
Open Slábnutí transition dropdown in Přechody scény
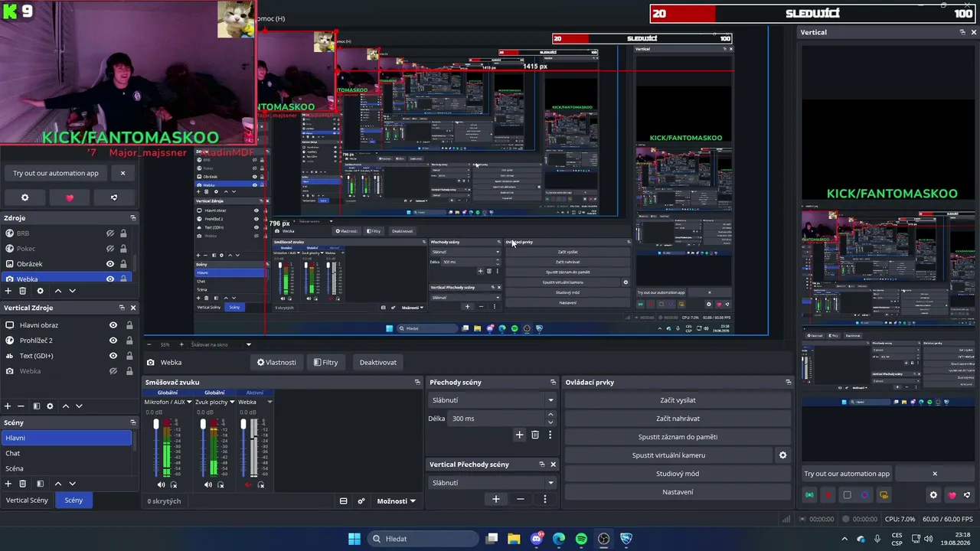492,400
